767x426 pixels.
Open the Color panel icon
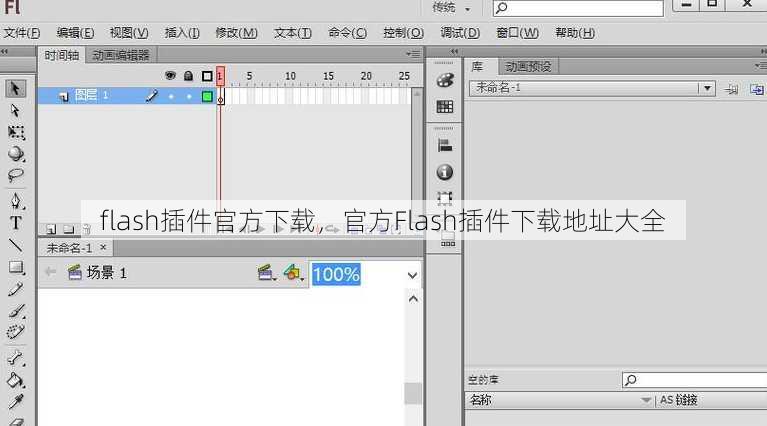pyautogui.click(x=445, y=81)
